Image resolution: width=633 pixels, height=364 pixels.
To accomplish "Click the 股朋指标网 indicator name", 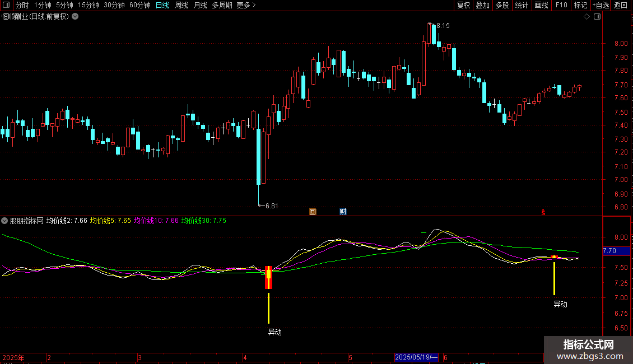I will point(27,221).
